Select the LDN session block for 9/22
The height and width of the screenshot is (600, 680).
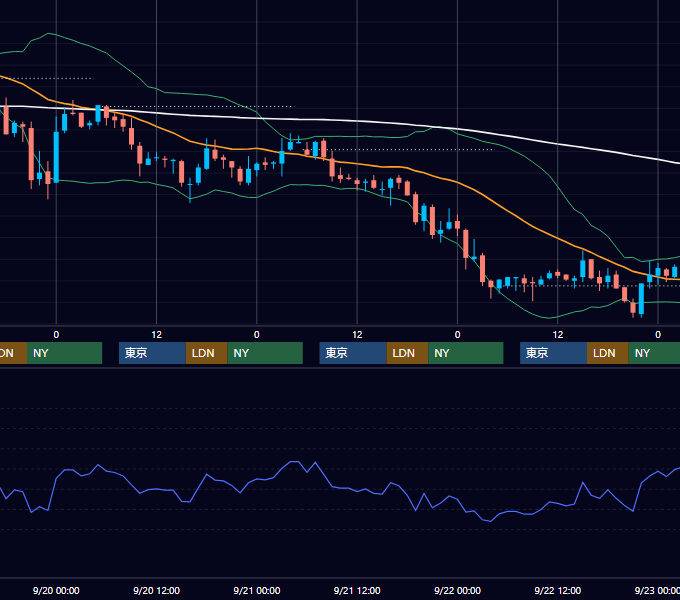coord(608,353)
